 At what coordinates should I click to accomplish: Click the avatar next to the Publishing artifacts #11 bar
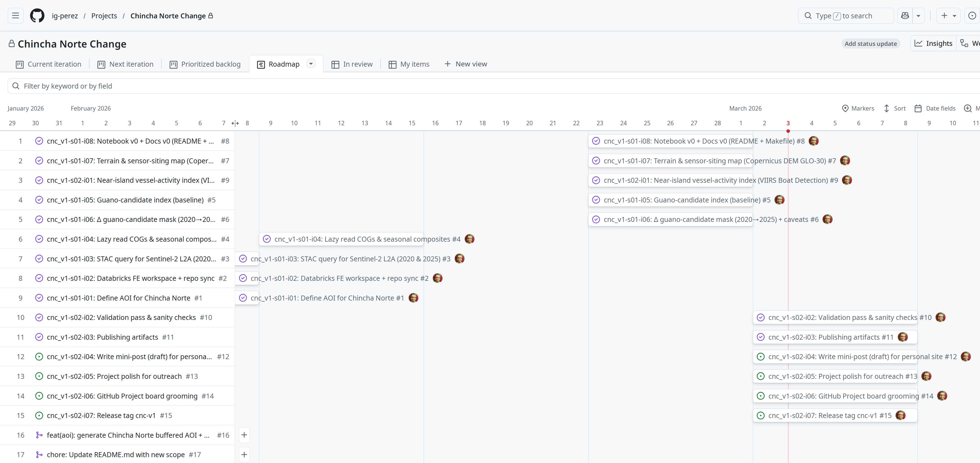coord(902,337)
